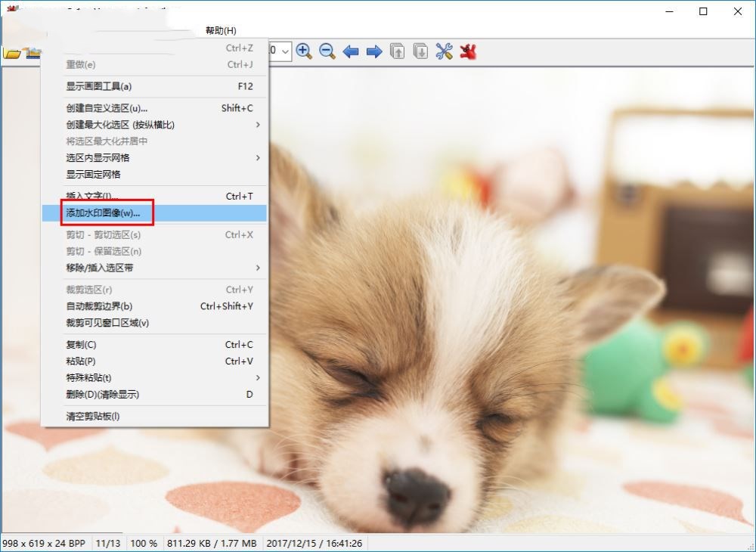The height and width of the screenshot is (552, 756).
Task: Open settings via wrench and screwdriver icon
Action: point(444,51)
